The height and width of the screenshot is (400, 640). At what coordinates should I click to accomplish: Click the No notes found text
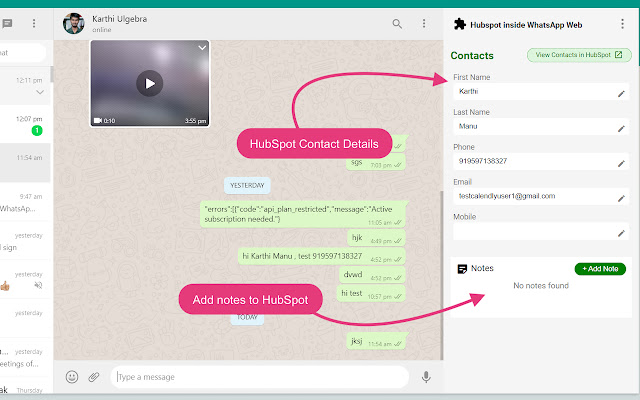[541, 286]
